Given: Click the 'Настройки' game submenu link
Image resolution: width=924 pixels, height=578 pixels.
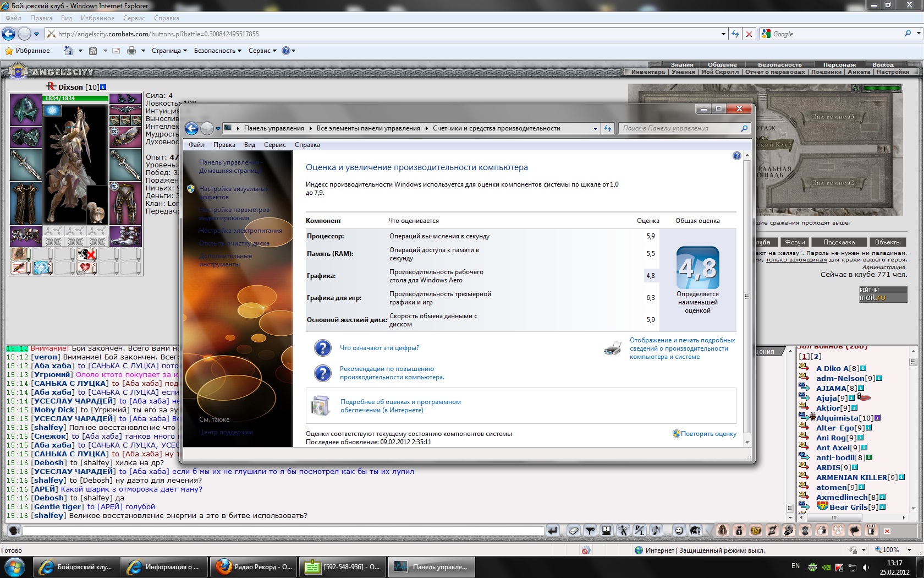Looking at the screenshot, I should (x=893, y=72).
